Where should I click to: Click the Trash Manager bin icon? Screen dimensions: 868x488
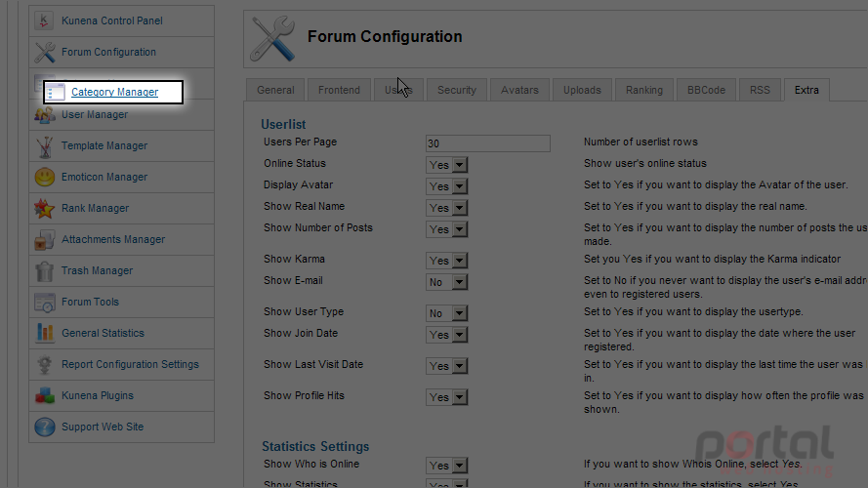pos(44,270)
